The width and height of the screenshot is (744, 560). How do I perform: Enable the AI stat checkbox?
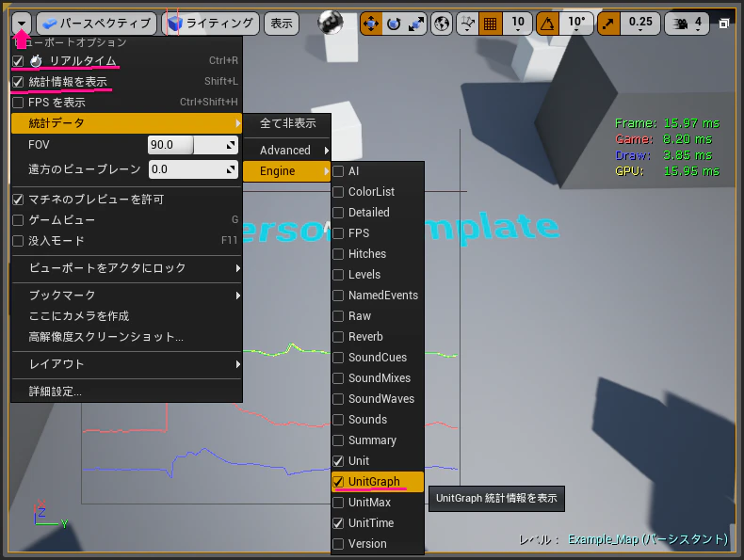click(x=338, y=171)
